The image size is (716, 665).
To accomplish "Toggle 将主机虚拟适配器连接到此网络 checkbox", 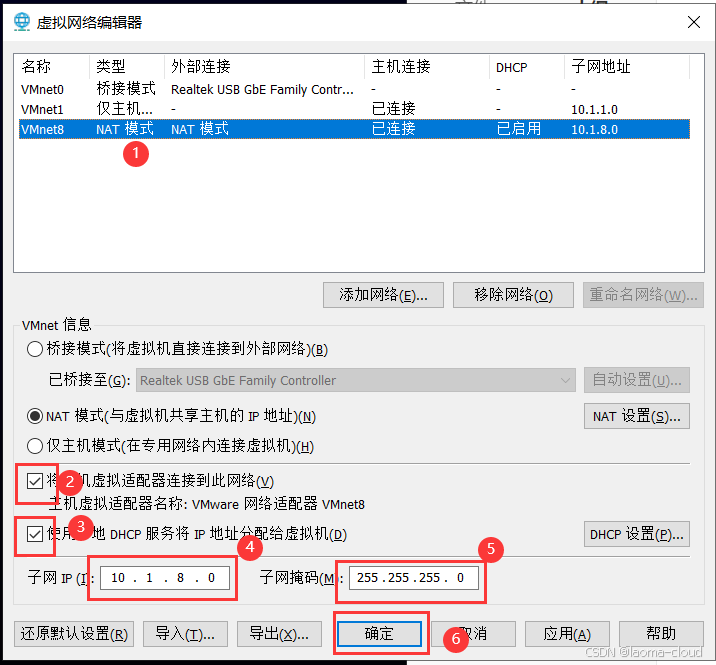I will pos(35,481).
